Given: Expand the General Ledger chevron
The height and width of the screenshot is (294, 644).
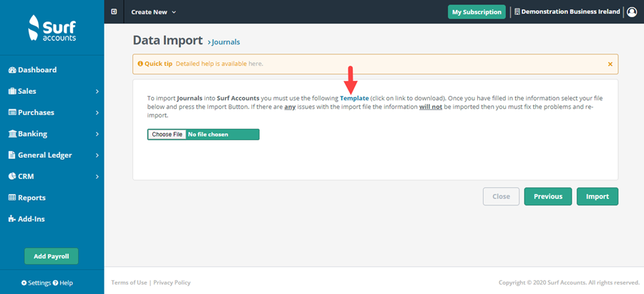Looking at the screenshot, I should point(97,156).
